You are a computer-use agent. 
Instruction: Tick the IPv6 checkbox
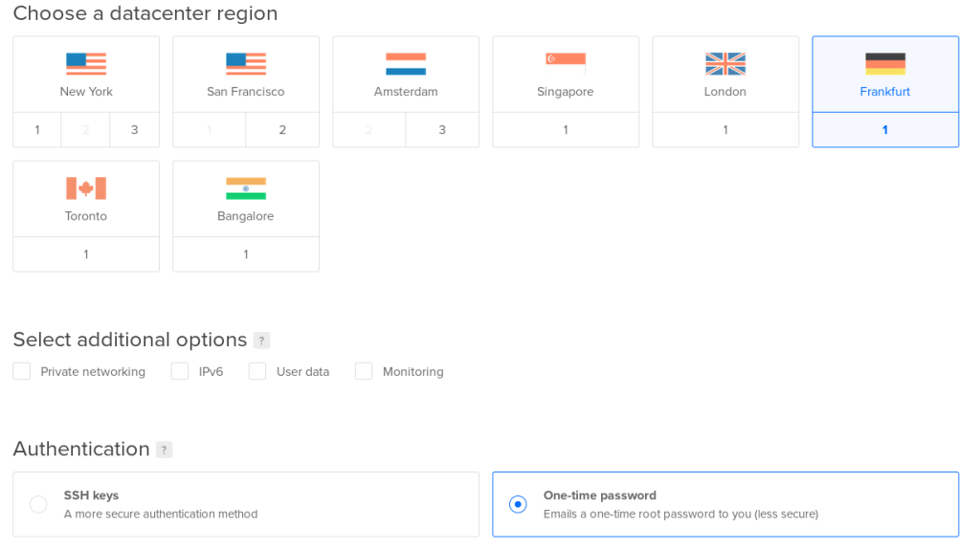click(x=180, y=371)
